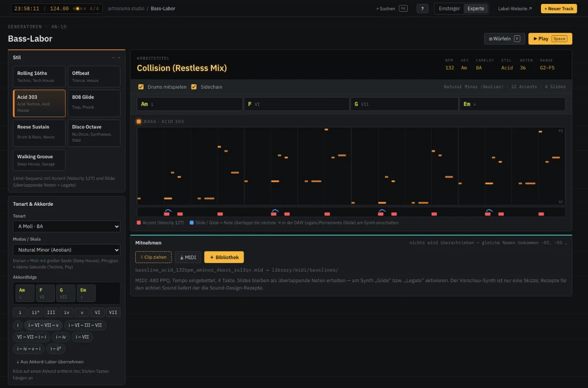Apply the i – iv – v – i progression
This screenshot has width=588, height=388.
(29, 349)
